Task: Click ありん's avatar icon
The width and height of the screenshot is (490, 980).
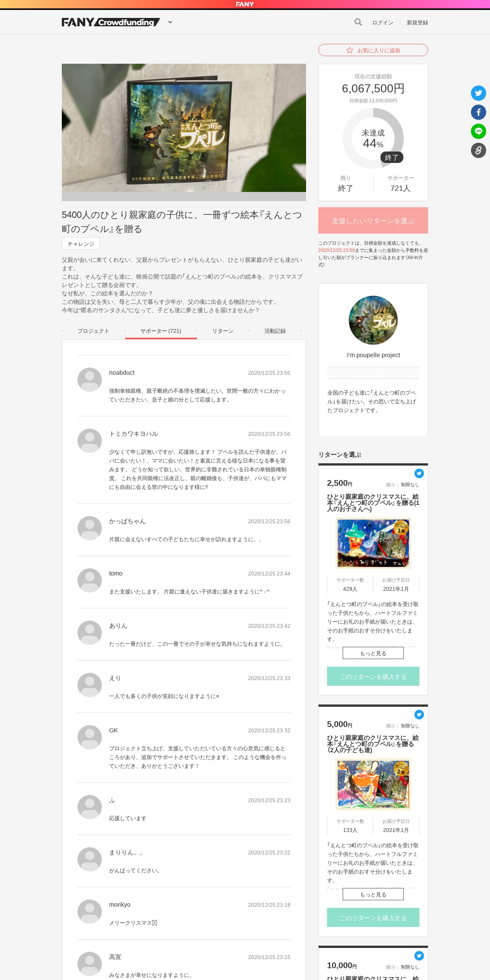Action: [x=90, y=633]
